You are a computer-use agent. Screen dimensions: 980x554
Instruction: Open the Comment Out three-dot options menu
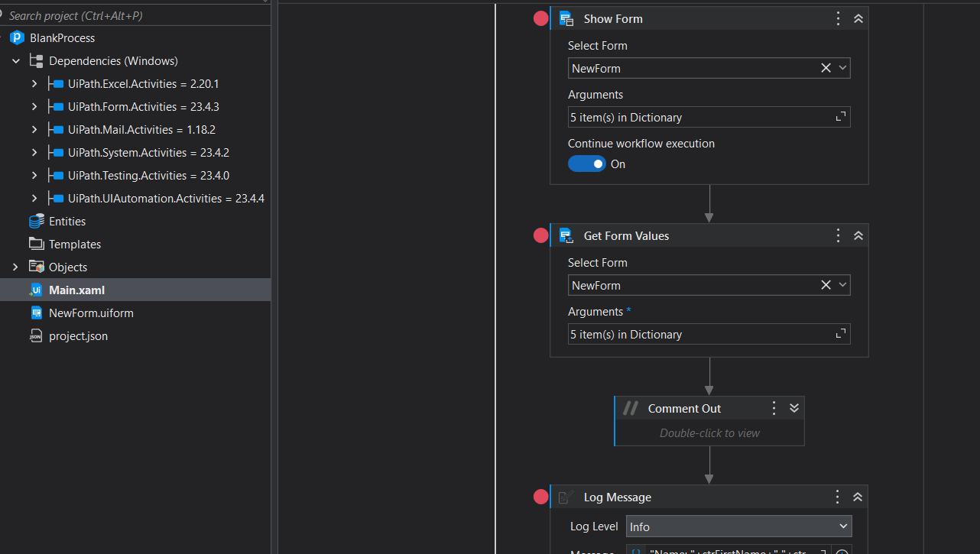pyautogui.click(x=774, y=409)
